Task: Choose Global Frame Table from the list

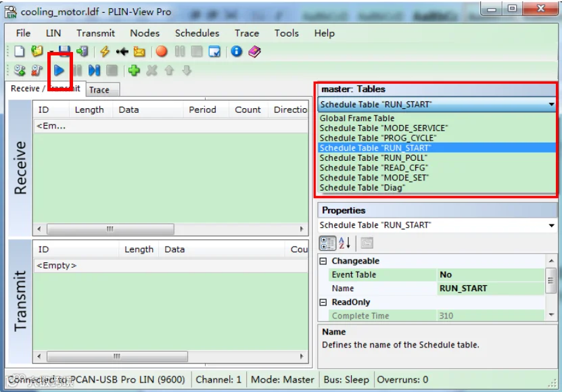Action: click(437, 118)
